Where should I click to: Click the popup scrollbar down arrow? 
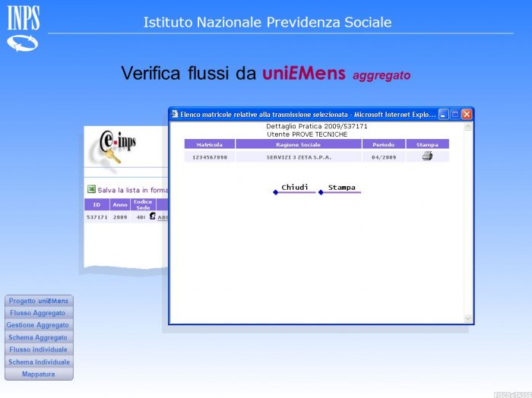coord(468,319)
